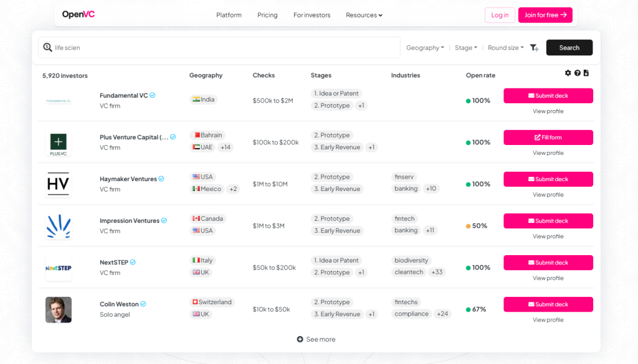Open the Stage filter dropdown
Screen dimensions: 638x364
point(465,48)
